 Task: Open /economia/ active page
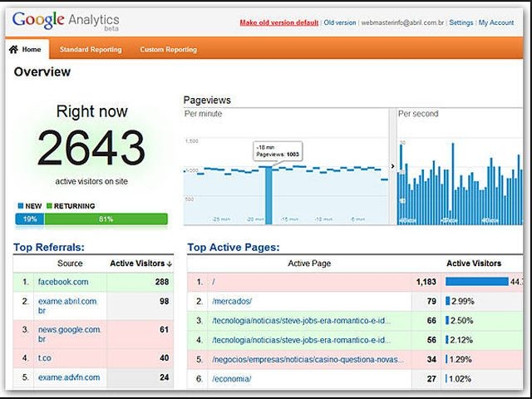[231, 379]
